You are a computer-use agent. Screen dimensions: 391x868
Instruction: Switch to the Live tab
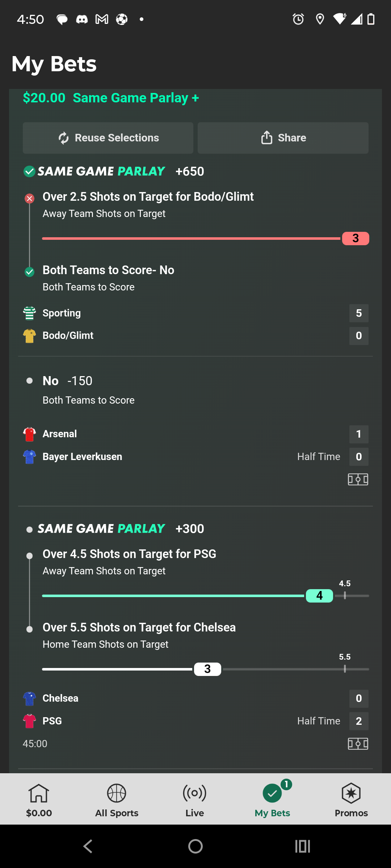tap(195, 799)
